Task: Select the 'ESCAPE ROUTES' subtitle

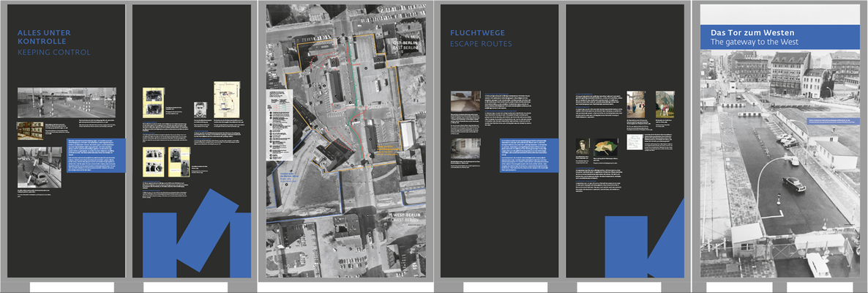Action: [481, 44]
